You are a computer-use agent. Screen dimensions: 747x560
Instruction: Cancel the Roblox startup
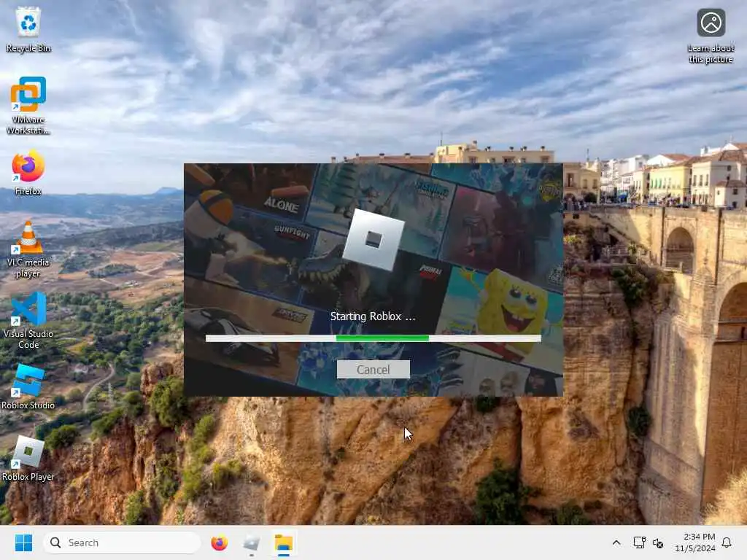point(373,370)
